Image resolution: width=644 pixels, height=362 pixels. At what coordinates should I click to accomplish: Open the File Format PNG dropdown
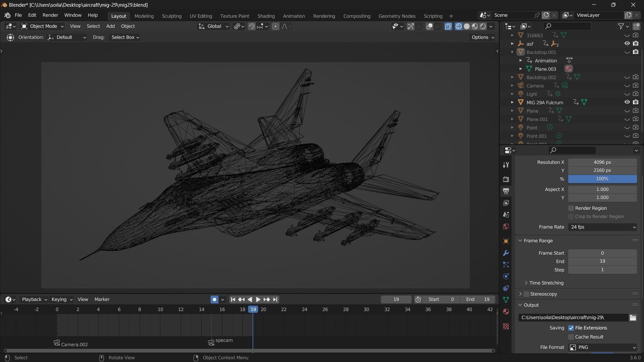tap(602, 347)
